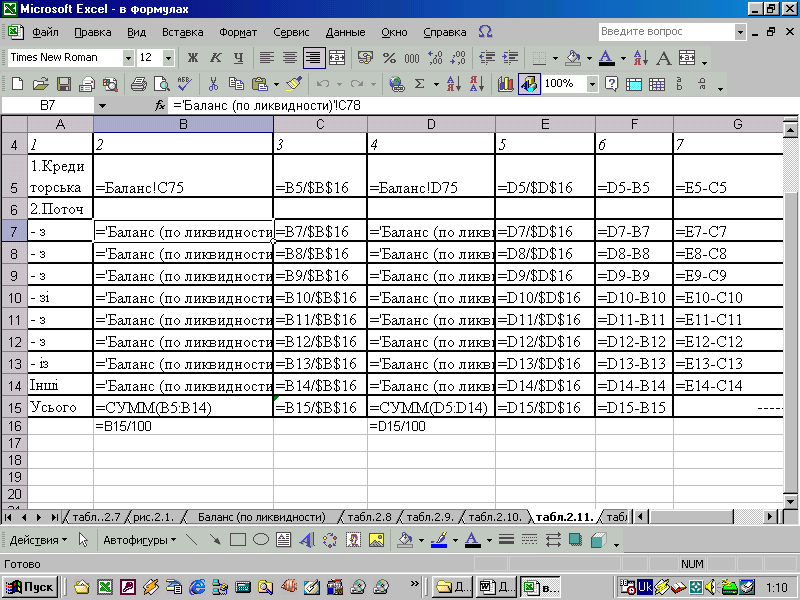Open font size dropdown

point(168,58)
